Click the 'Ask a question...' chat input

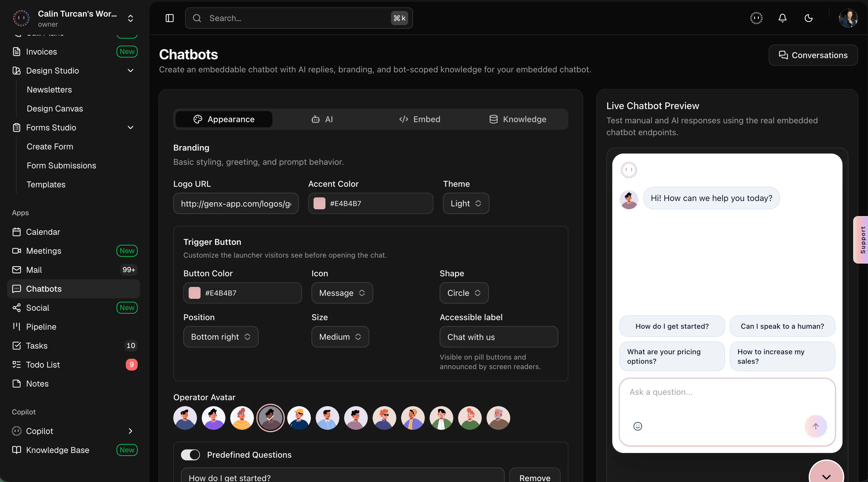coord(727,392)
